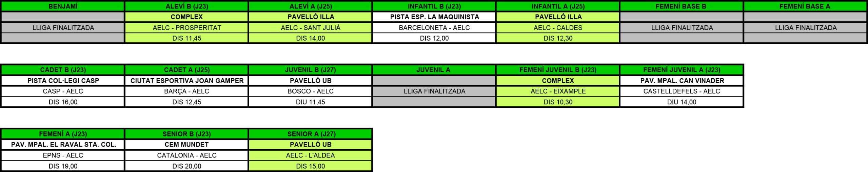868x172 pixels.
Task: Click the PISTA COL·LEGI CASP venue cell
Action: tap(63, 81)
